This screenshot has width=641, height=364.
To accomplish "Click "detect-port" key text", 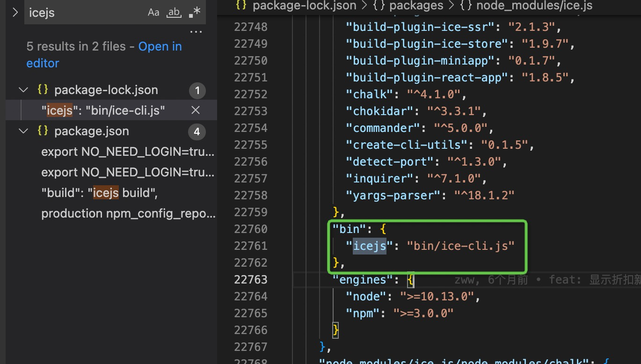I will point(390,161).
